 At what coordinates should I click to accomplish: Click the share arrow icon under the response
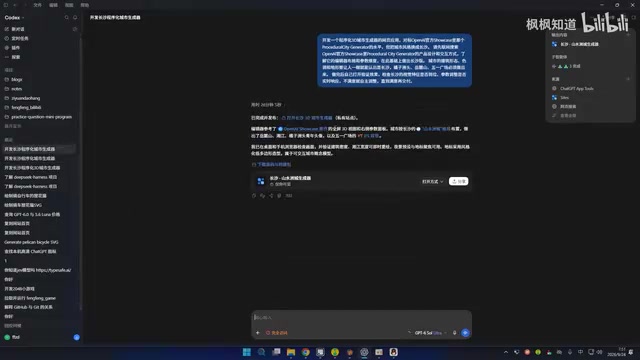pyautogui.click(x=271, y=196)
